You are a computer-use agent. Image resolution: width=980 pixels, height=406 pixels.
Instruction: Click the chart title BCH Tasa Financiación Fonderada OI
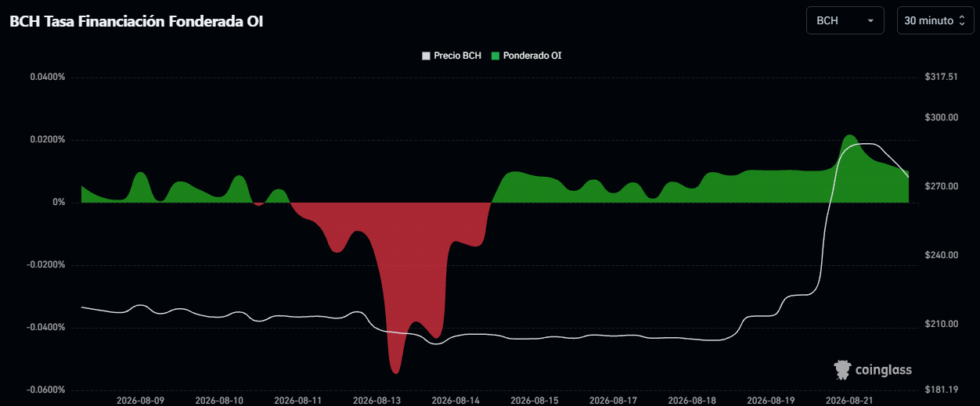[136, 22]
